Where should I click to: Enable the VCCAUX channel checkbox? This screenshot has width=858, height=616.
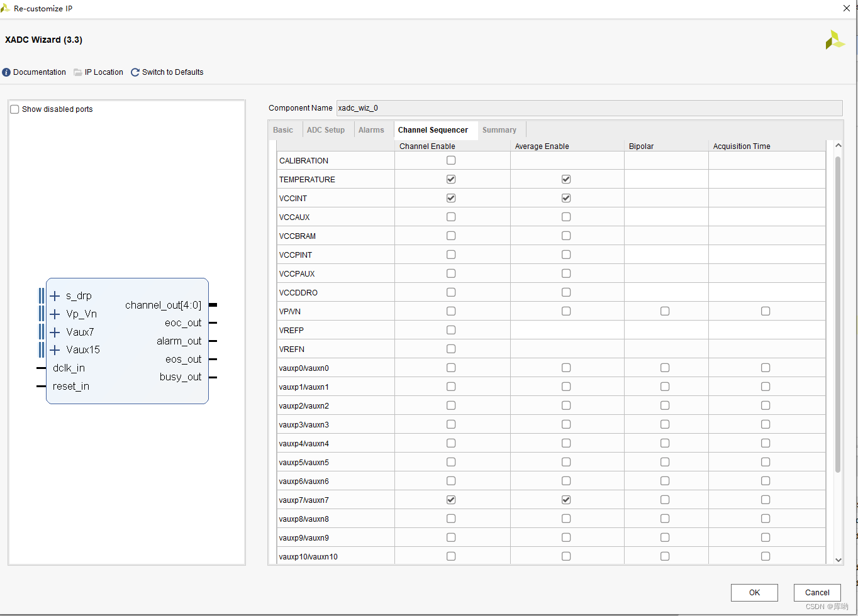[451, 217]
